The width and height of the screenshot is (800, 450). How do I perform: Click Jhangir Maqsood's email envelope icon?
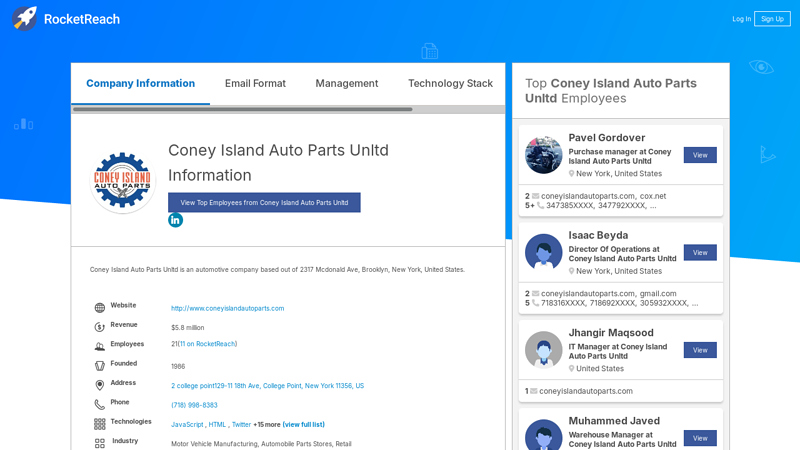pyautogui.click(x=533, y=391)
